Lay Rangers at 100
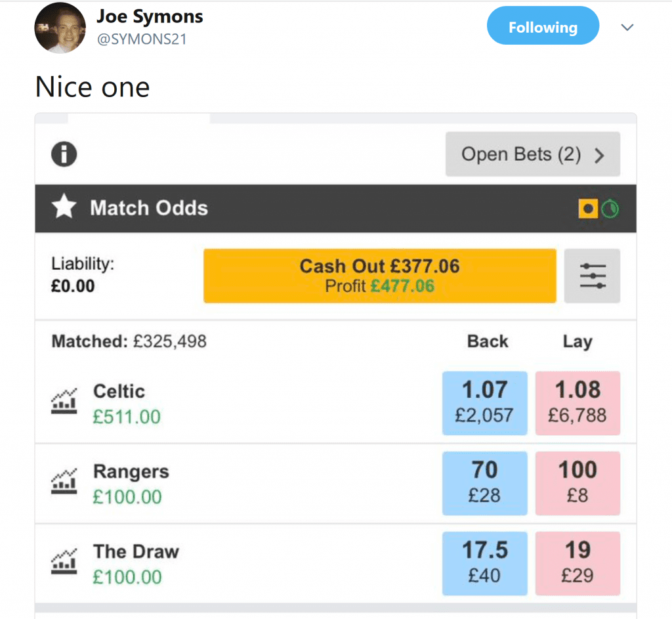672x619 pixels. click(x=577, y=483)
